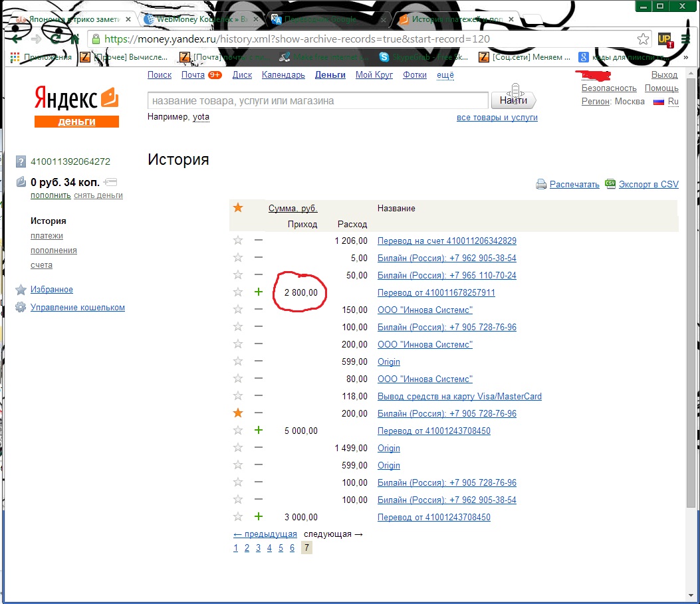Click the wallet balance icon

(x=21, y=182)
